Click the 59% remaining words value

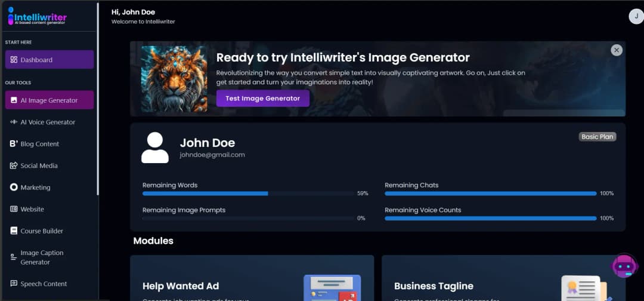click(x=363, y=193)
